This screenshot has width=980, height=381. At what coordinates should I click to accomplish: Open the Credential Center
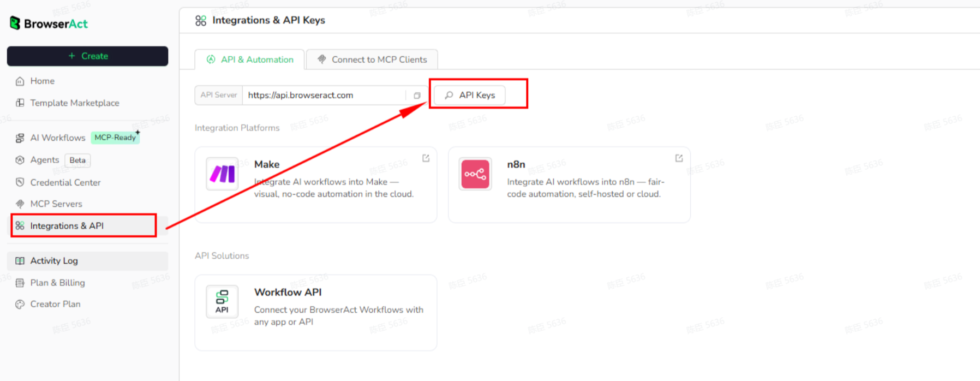tap(65, 182)
